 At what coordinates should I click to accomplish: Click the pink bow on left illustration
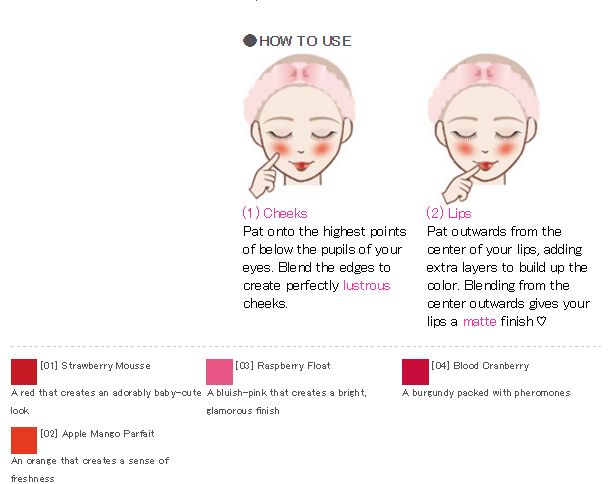pyautogui.click(x=299, y=73)
